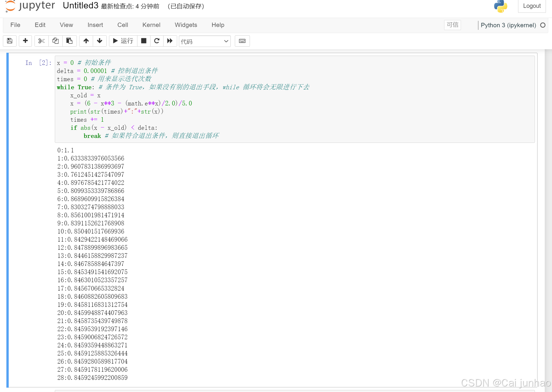552x392 pixels.
Task: Restart the kernel icon
Action: 157,41
